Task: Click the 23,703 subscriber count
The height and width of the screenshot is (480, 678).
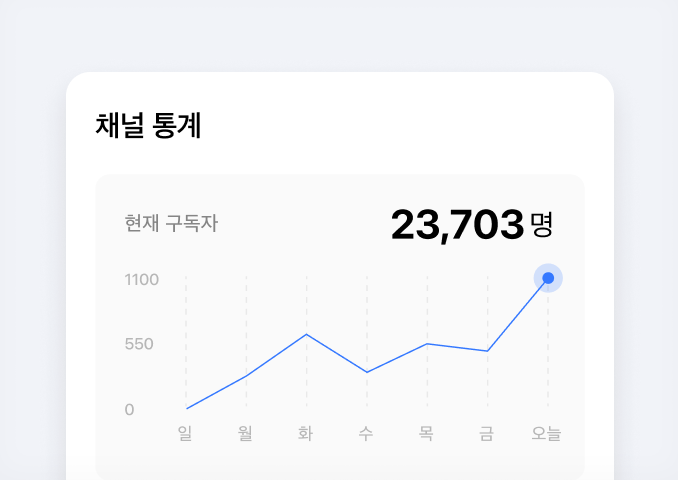Action: (x=457, y=225)
